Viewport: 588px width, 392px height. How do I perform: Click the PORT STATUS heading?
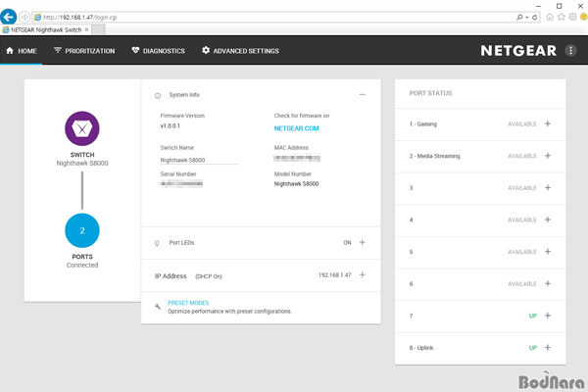430,93
